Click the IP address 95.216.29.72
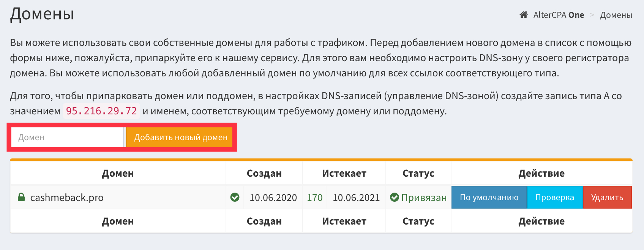 (101, 111)
